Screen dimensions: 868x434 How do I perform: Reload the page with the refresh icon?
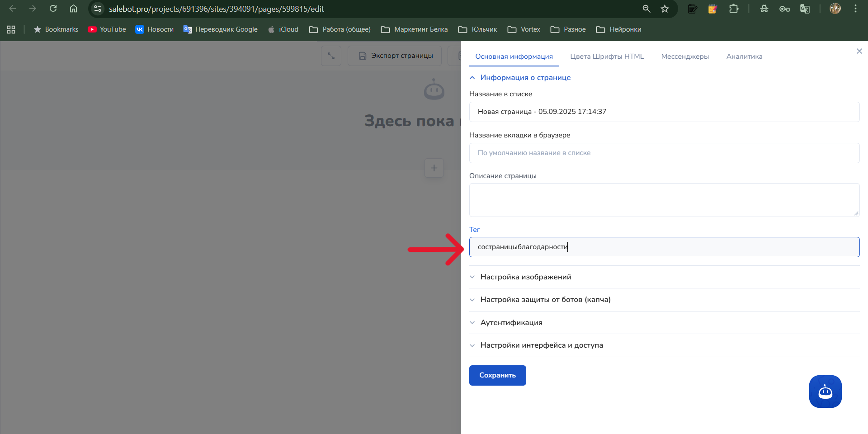coord(53,9)
